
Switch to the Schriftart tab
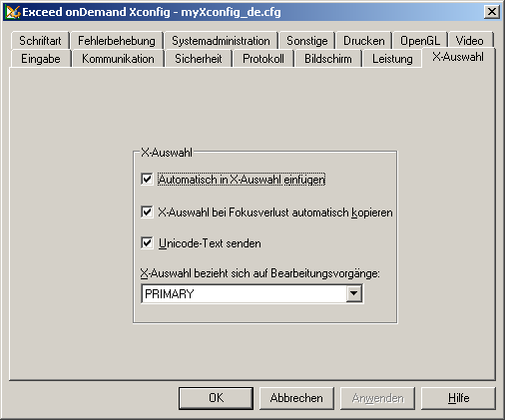click(x=40, y=41)
